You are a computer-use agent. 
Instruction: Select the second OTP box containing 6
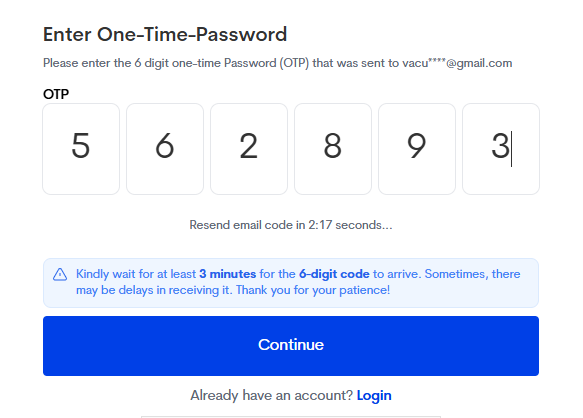click(165, 149)
